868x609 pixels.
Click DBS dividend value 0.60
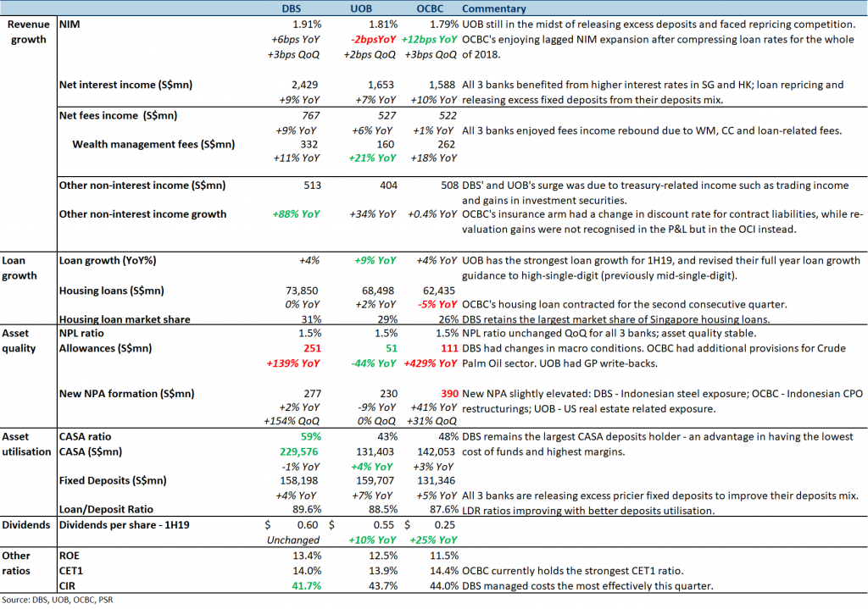pyautogui.click(x=308, y=524)
